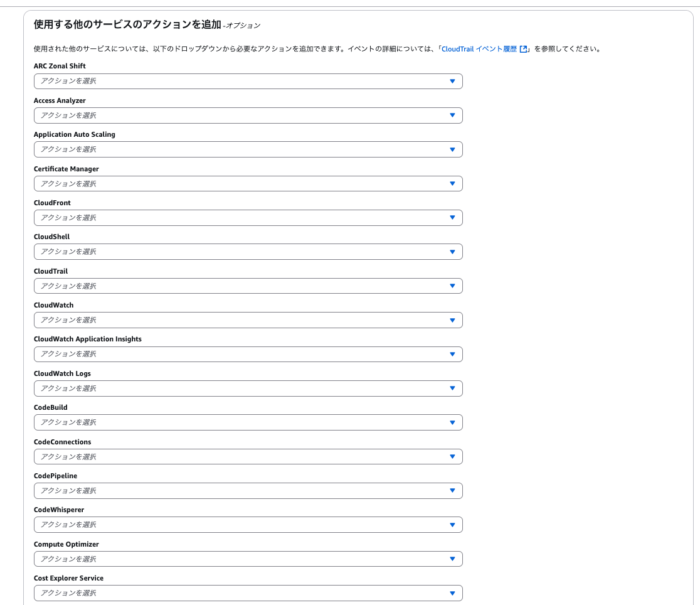Choose an action for CodeBuild
Viewport: 700px width, 605px height.
(x=248, y=422)
